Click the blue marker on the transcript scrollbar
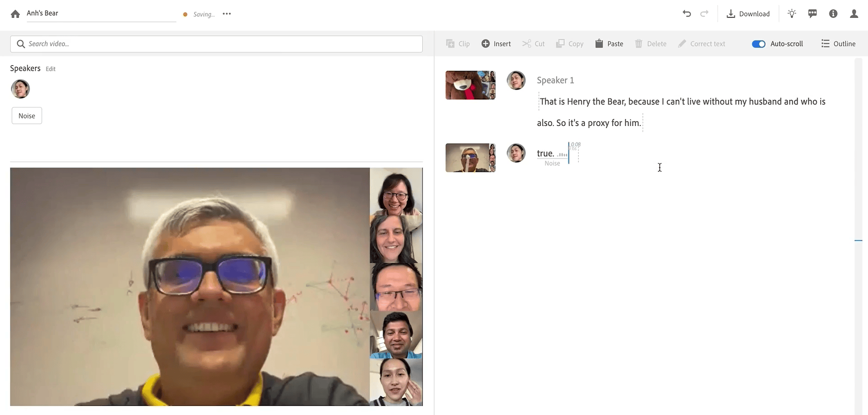Image resolution: width=868 pixels, height=415 pixels. click(x=858, y=240)
